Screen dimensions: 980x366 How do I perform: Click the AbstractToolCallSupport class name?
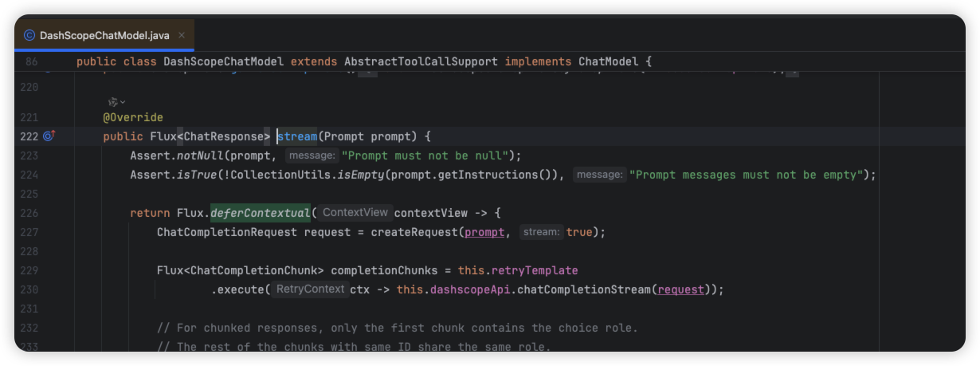(x=421, y=61)
